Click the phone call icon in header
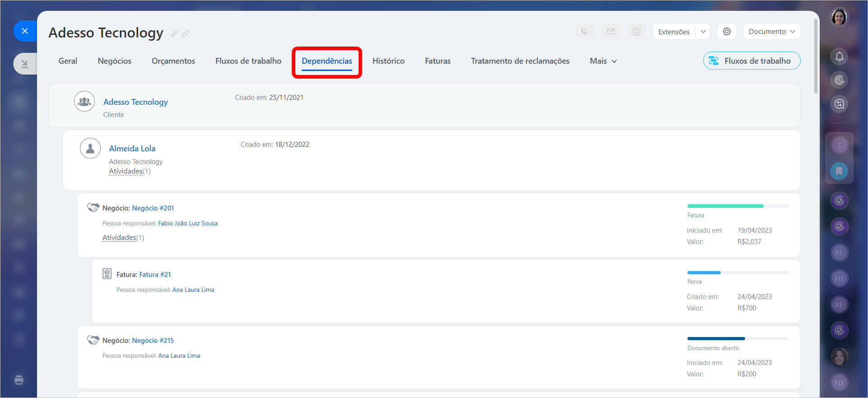Image resolution: width=868 pixels, height=398 pixels. coord(584,32)
